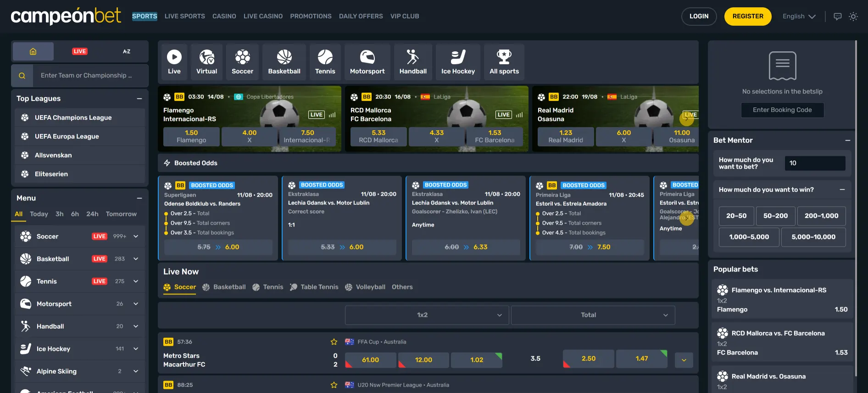868x393 pixels.
Task: Open Eliteserien league
Action: tap(80, 174)
